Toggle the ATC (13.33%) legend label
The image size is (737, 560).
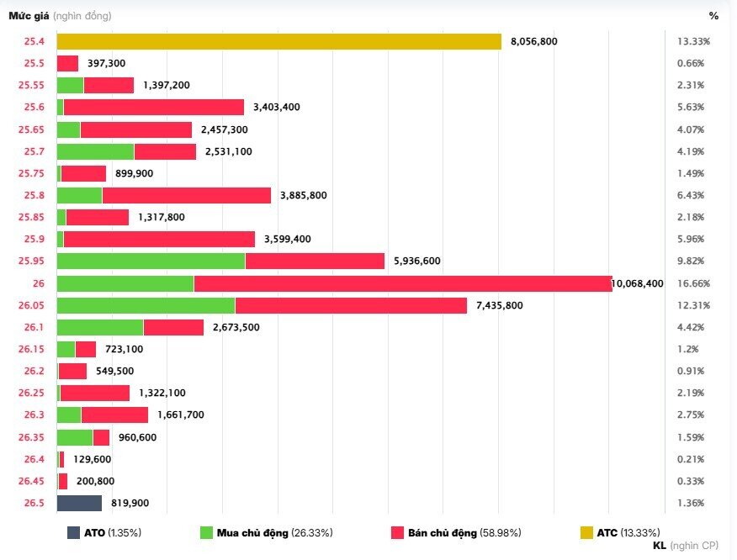coord(628,532)
